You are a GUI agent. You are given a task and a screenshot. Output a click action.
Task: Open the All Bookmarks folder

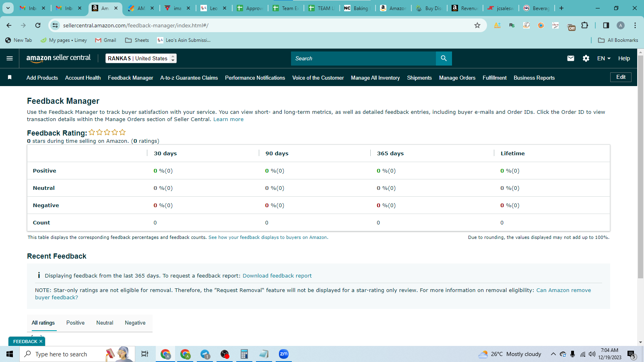click(x=618, y=40)
